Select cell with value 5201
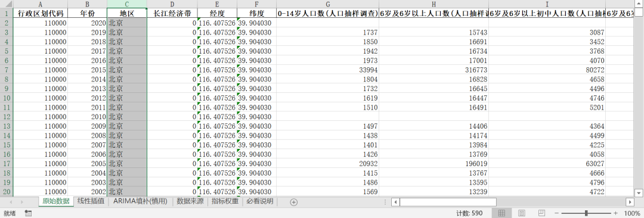Screen dimensions: 644x218 (547, 107)
